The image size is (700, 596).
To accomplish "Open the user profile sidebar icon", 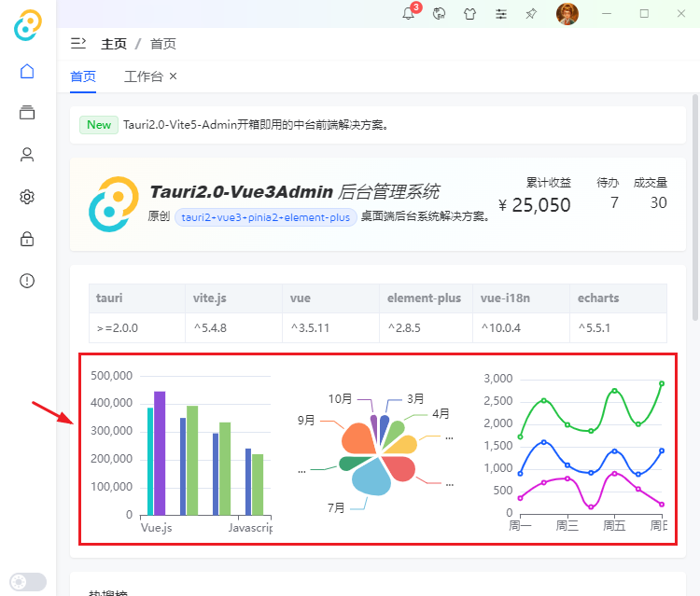I will 27,154.
